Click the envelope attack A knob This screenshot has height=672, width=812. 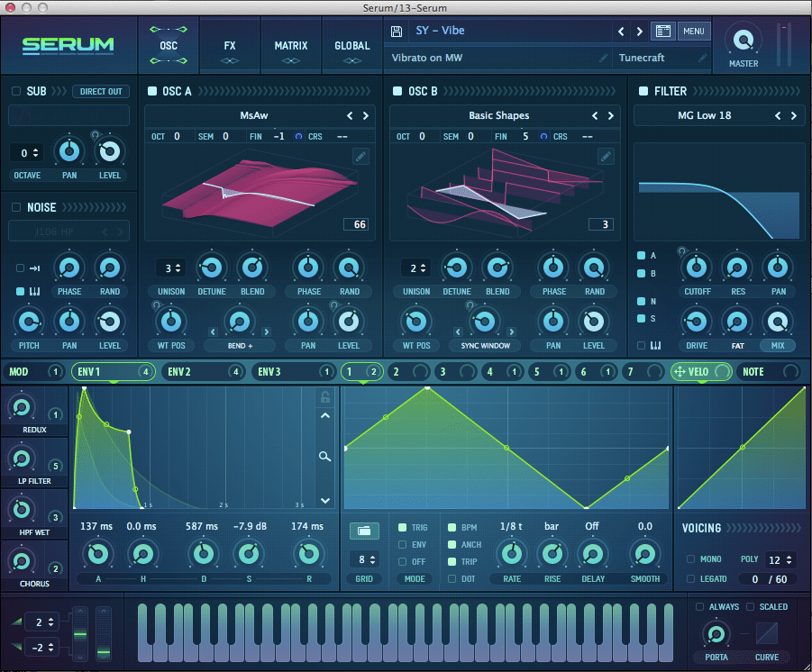tap(98, 554)
